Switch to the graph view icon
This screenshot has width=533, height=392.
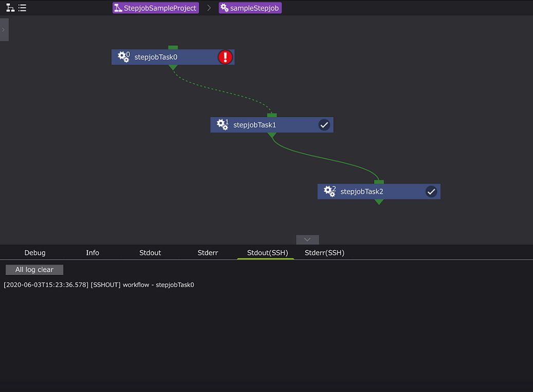(10, 8)
